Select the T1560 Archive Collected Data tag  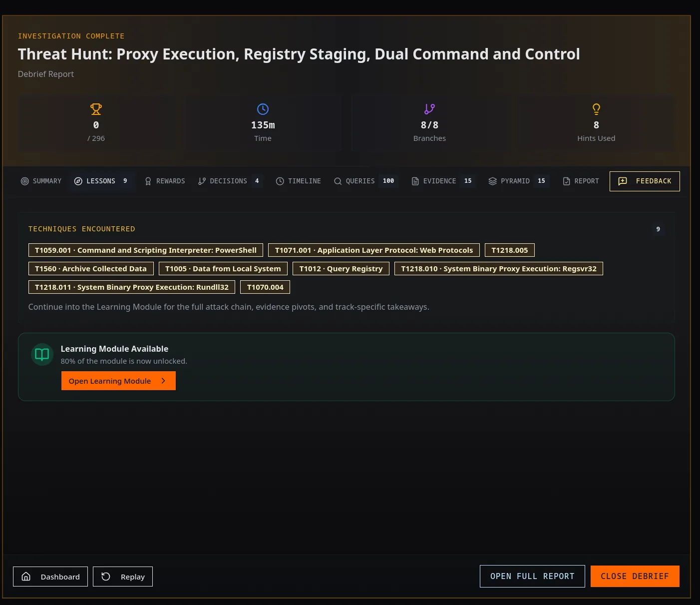click(91, 269)
